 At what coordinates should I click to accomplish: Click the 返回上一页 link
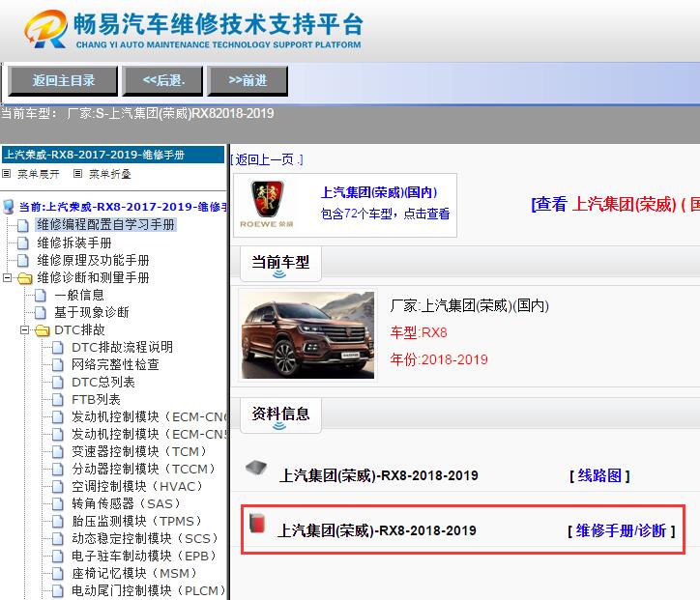pos(267,159)
